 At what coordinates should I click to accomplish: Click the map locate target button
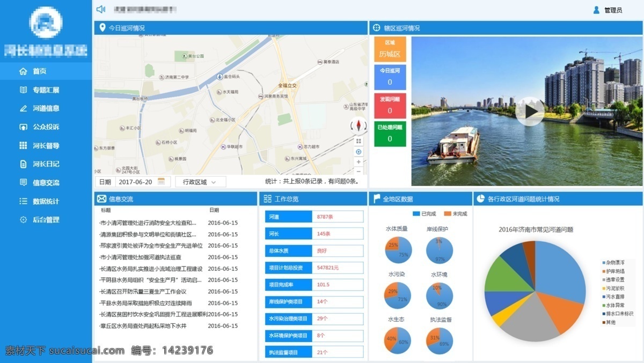(x=358, y=152)
